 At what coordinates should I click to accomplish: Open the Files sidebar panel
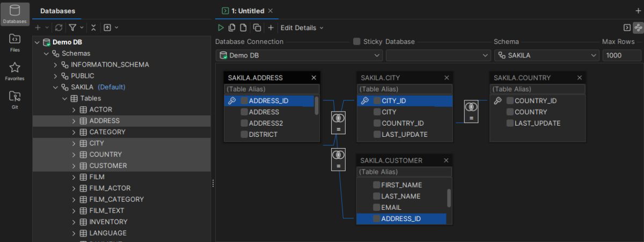point(15,42)
